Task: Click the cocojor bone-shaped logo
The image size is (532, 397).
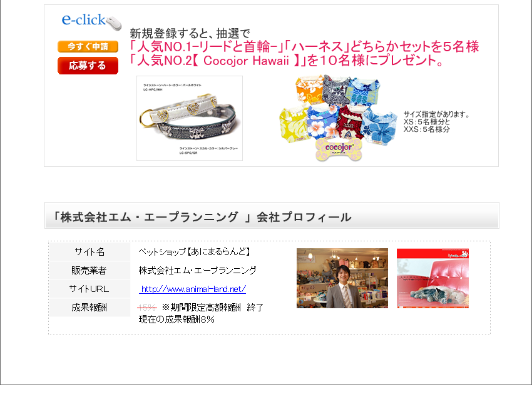Action: point(339,149)
